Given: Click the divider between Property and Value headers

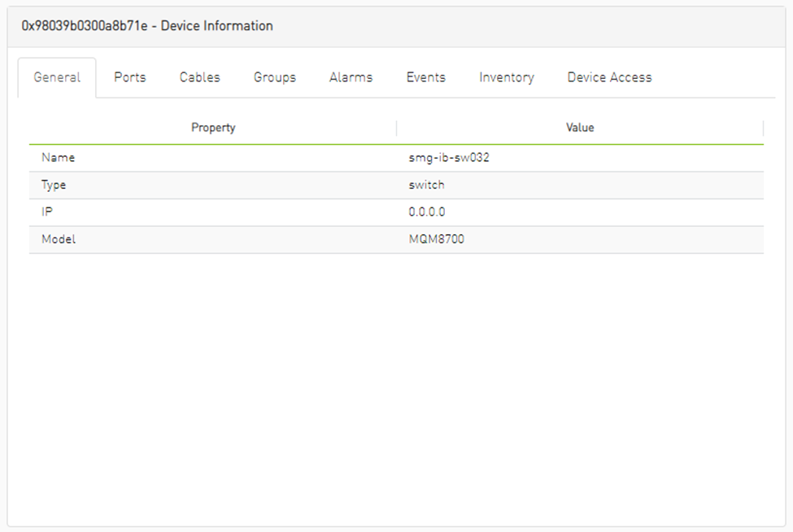Looking at the screenshot, I should pyautogui.click(x=397, y=128).
